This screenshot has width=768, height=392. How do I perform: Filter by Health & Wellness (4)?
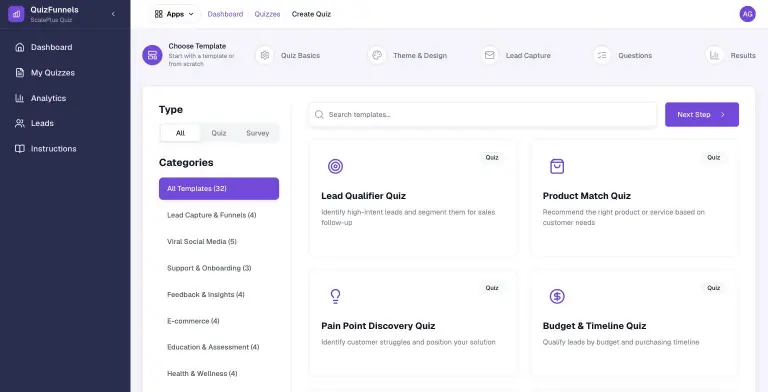pyautogui.click(x=219, y=373)
